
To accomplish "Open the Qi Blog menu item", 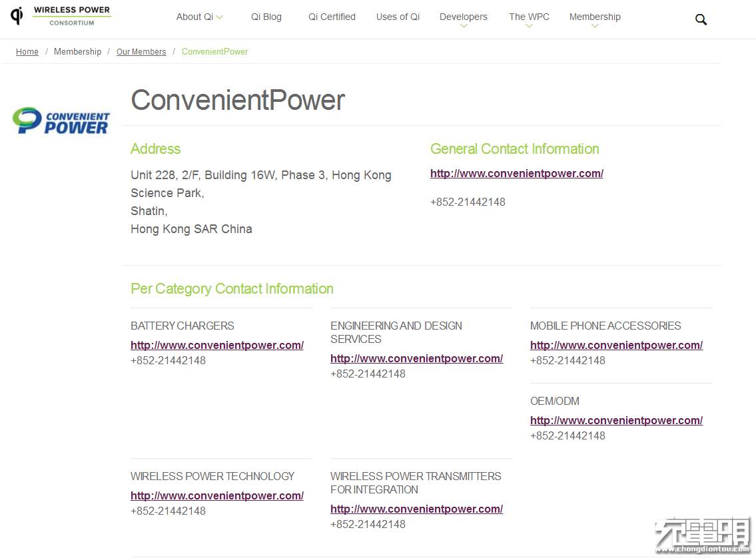I will point(266,17).
